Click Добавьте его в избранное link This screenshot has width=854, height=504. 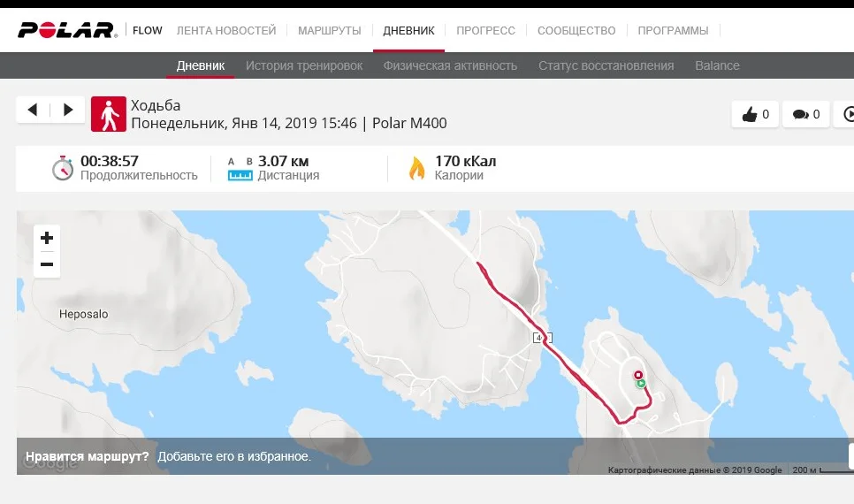[234, 457]
